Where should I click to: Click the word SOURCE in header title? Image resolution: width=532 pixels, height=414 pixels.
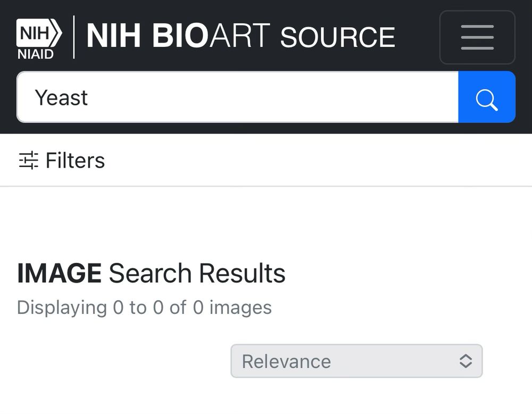click(337, 37)
